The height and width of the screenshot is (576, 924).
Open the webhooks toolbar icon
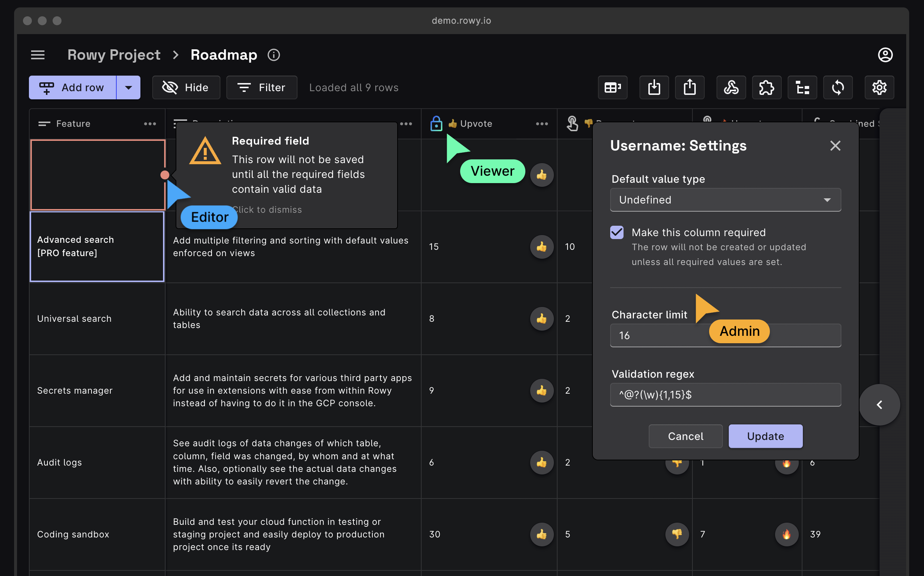(x=731, y=87)
